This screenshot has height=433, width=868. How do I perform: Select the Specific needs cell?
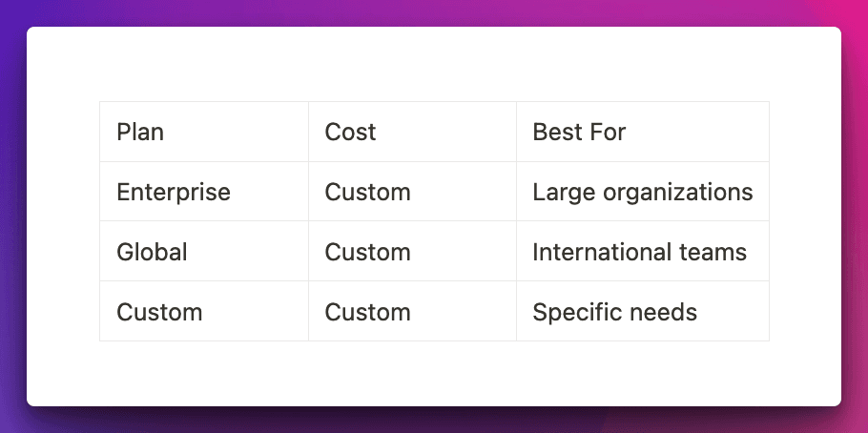[x=614, y=312]
